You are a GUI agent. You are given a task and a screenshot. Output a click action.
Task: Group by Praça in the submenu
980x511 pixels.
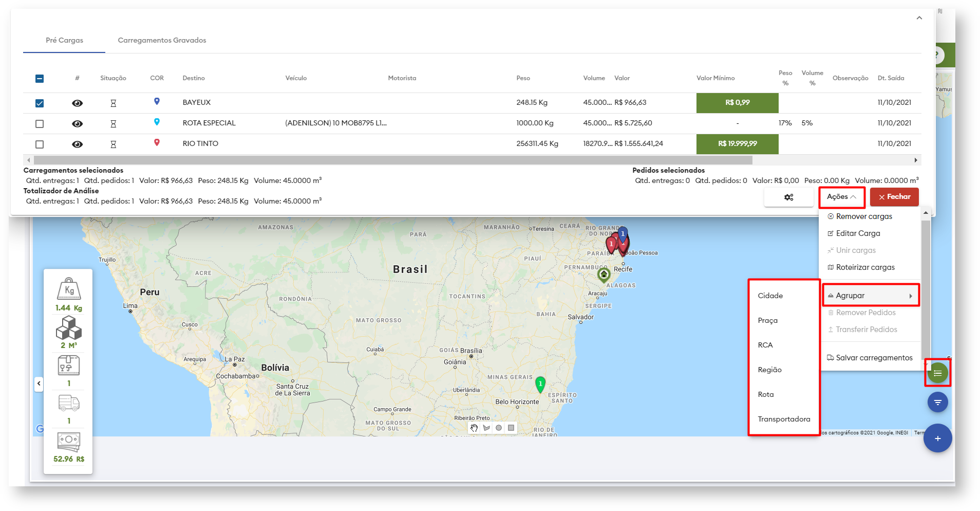pos(768,320)
